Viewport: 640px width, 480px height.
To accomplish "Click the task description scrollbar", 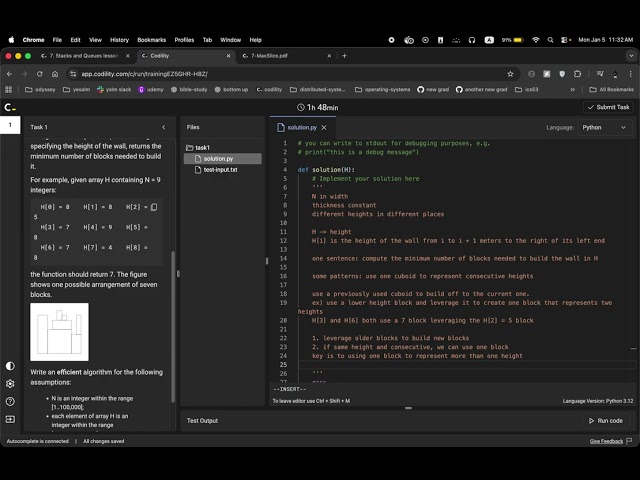I will click(x=173, y=327).
